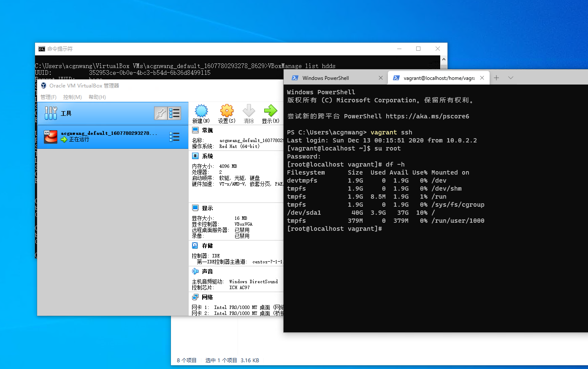Screen dimensions: 588x369
Task: Click Command Prompt scrollbar up arrow
Action: pos(444,59)
